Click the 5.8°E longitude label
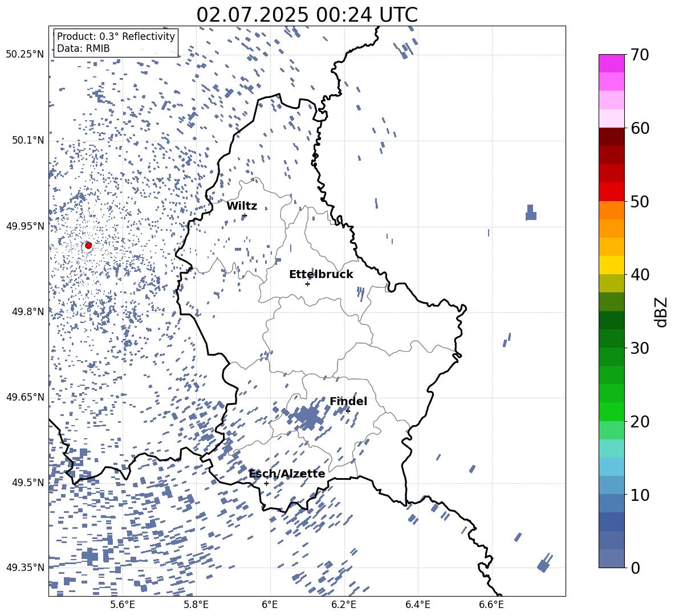The height and width of the screenshot is (616, 675). 196,605
